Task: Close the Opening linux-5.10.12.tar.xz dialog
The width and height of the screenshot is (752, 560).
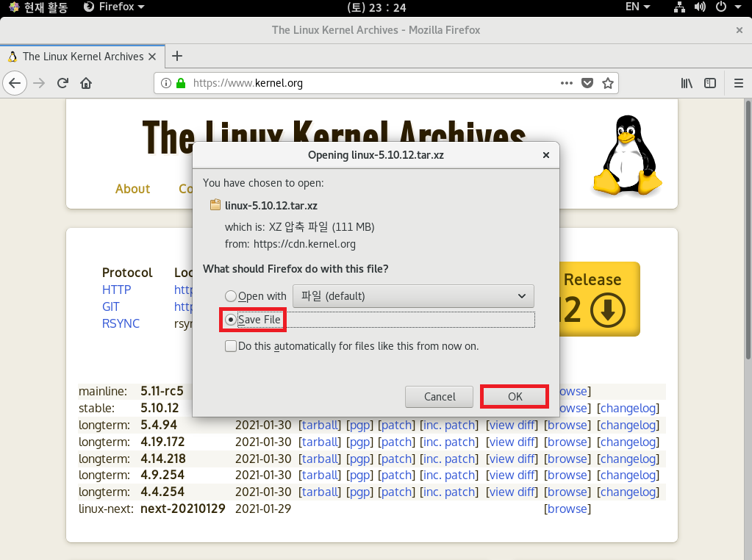Action: pyautogui.click(x=545, y=155)
